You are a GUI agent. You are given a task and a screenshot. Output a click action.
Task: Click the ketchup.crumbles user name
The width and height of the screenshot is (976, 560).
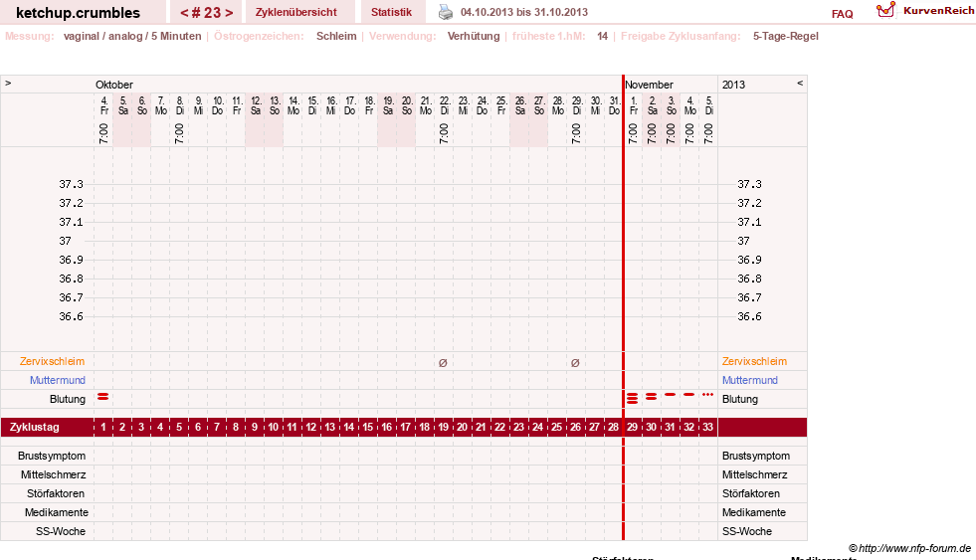tap(78, 13)
